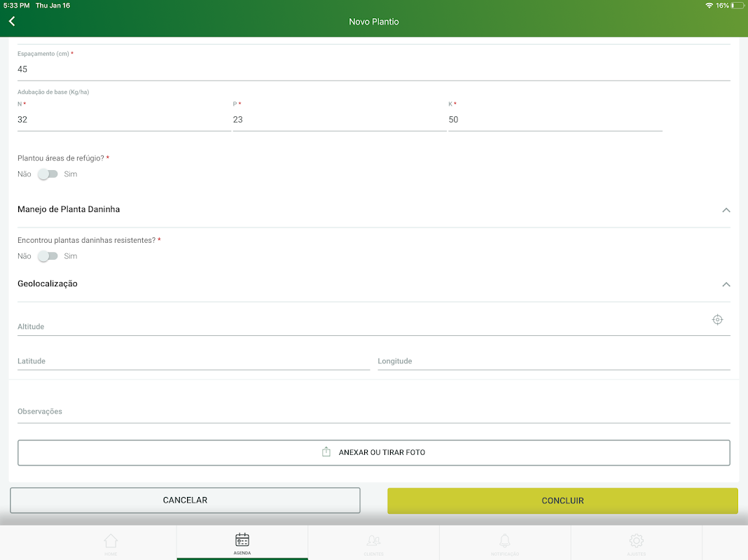
Task: Tap 'Adubação de base (Kg/ha)' label
Action: pos(53,92)
